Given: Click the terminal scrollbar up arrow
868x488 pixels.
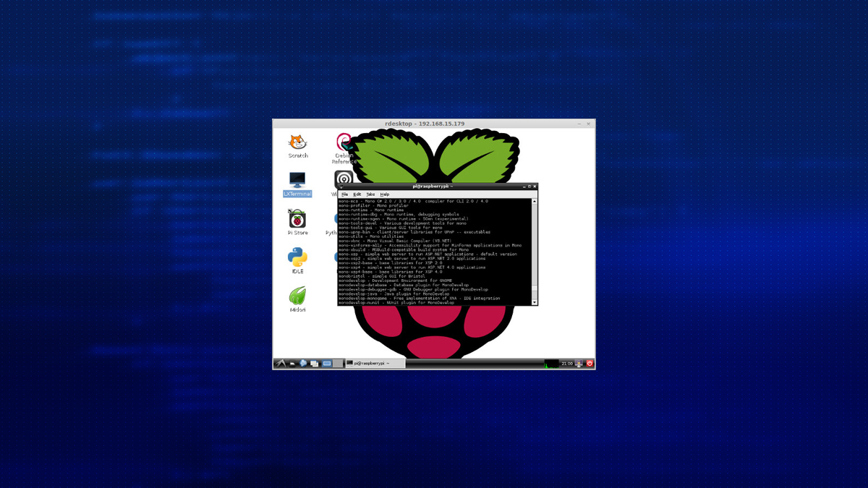Looking at the screenshot, I should coord(535,202).
